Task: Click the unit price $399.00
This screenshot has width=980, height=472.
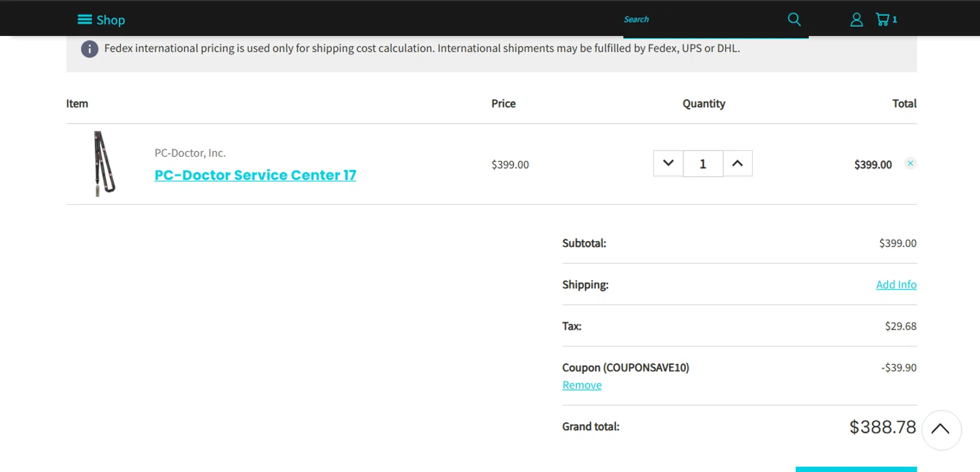Action: [x=510, y=165]
